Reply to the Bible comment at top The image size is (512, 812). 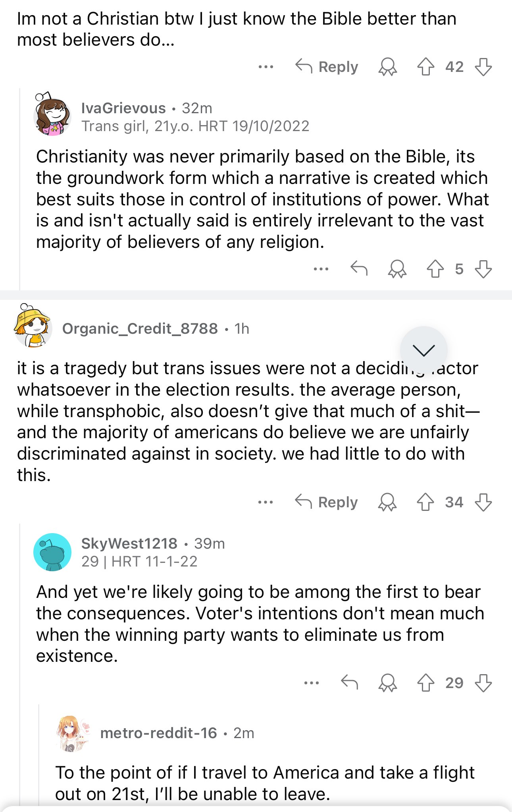327,67
